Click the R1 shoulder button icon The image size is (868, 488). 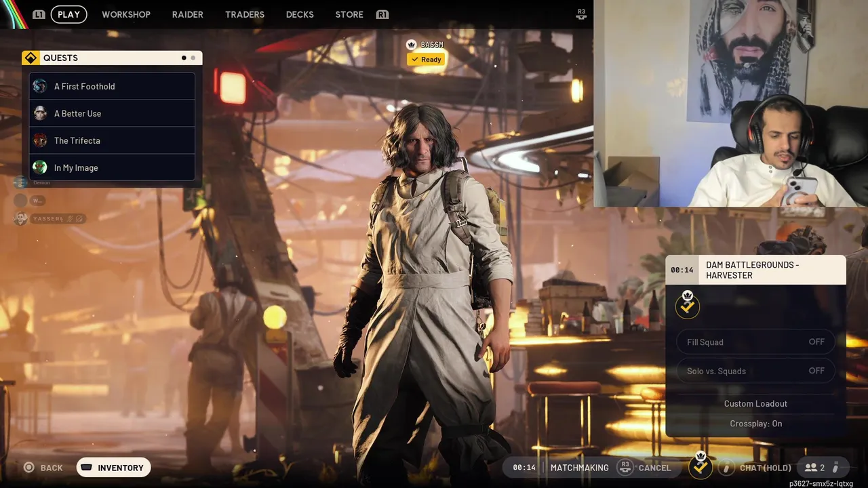[x=382, y=14]
